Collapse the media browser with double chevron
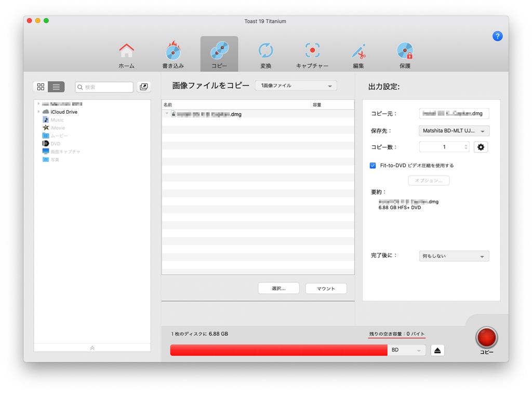 [92, 348]
